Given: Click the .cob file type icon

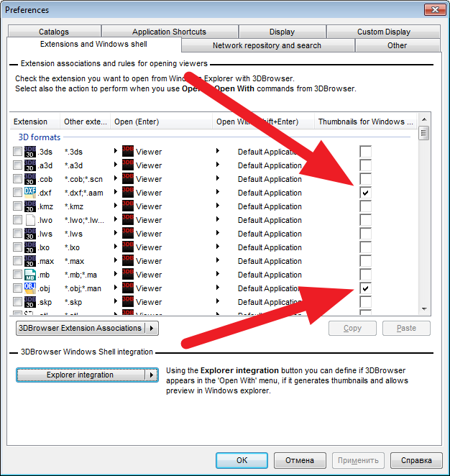Looking at the screenshot, I should coord(30,179).
